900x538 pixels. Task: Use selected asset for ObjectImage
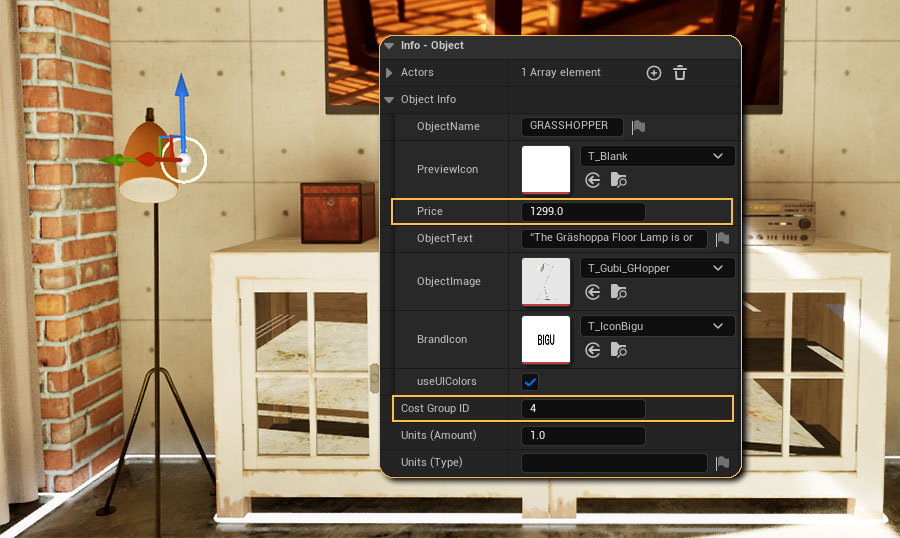[x=593, y=293]
